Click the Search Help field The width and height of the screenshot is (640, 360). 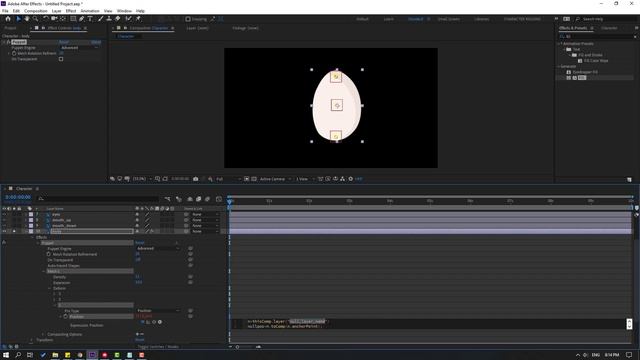(x=607, y=19)
